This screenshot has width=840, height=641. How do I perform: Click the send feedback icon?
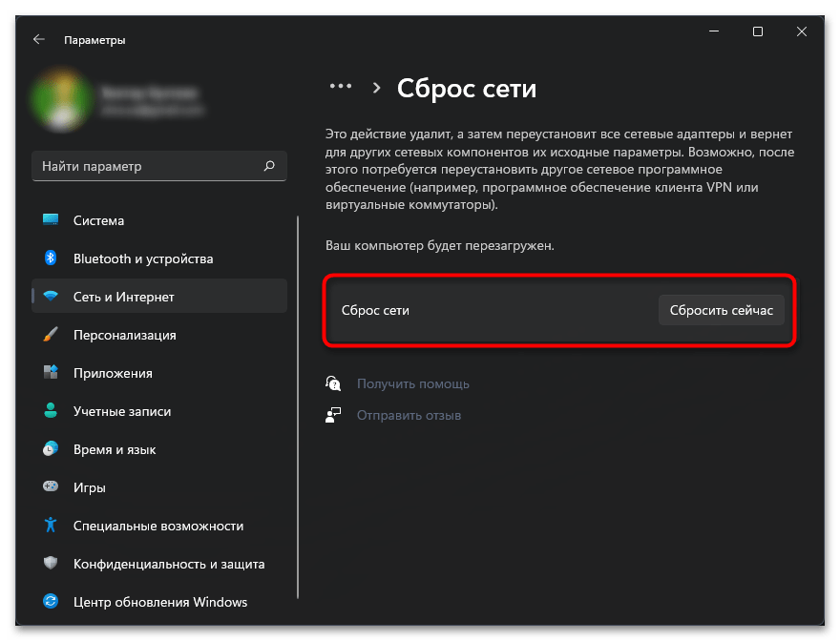[333, 415]
